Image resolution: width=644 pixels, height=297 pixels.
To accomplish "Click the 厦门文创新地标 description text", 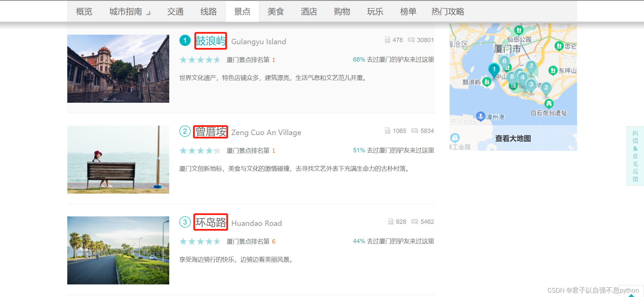I will pos(295,169).
